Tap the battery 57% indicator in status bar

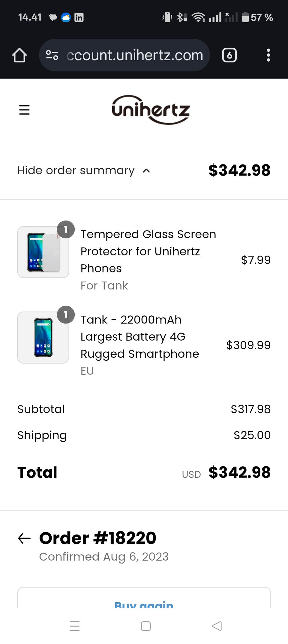point(257,17)
